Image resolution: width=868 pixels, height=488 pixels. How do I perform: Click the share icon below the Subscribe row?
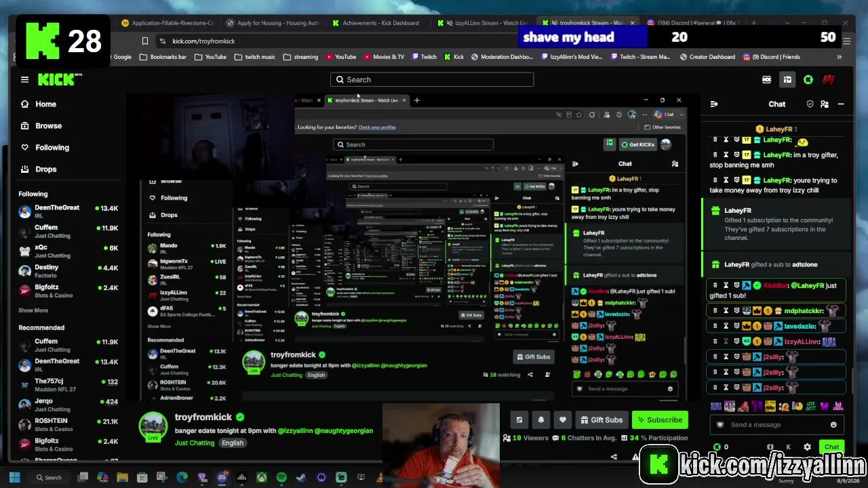pyautogui.click(x=614, y=457)
